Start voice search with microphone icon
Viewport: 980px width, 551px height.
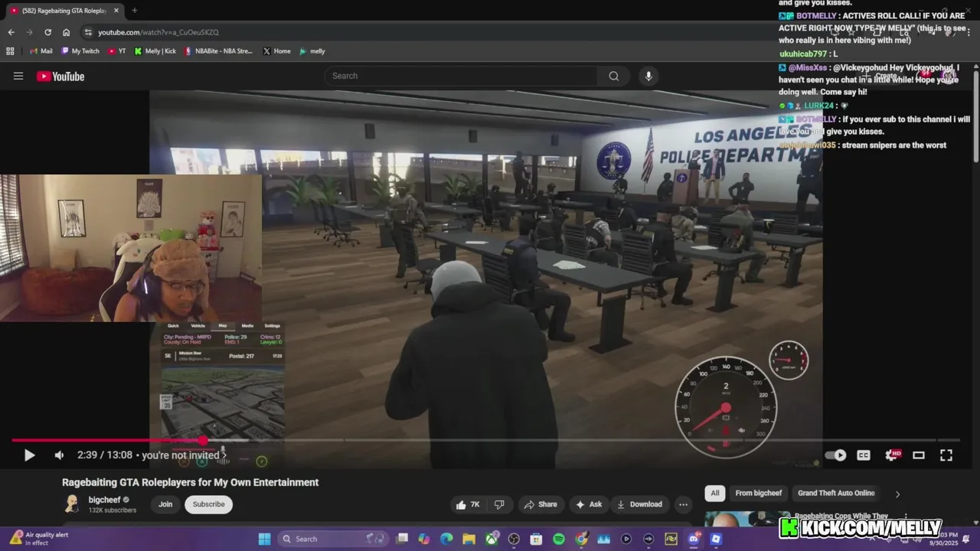coord(648,76)
